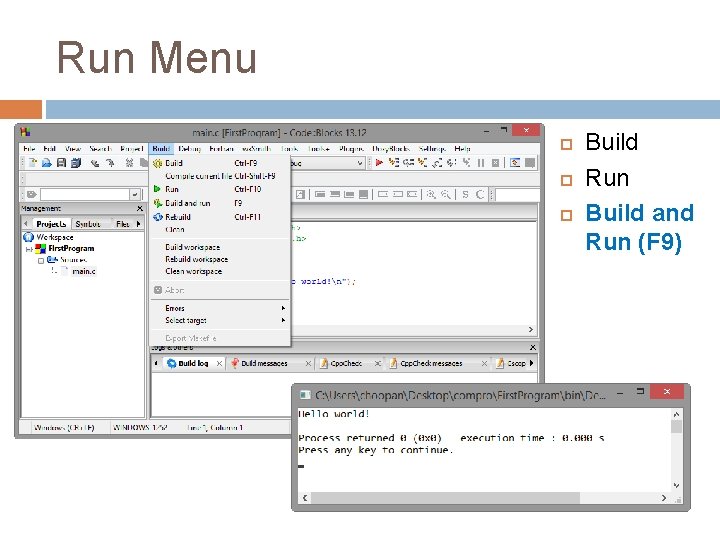Select the Workspace tree node

pyautogui.click(x=55, y=237)
